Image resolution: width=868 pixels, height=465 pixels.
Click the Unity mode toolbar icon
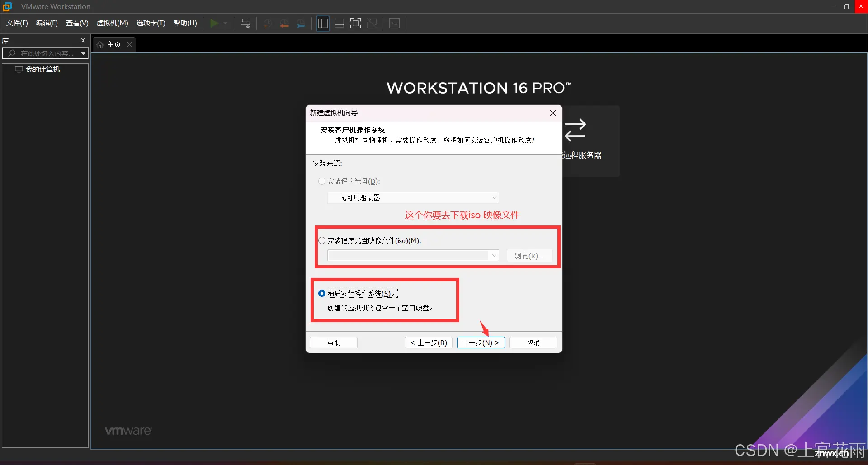click(x=372, y=23)
